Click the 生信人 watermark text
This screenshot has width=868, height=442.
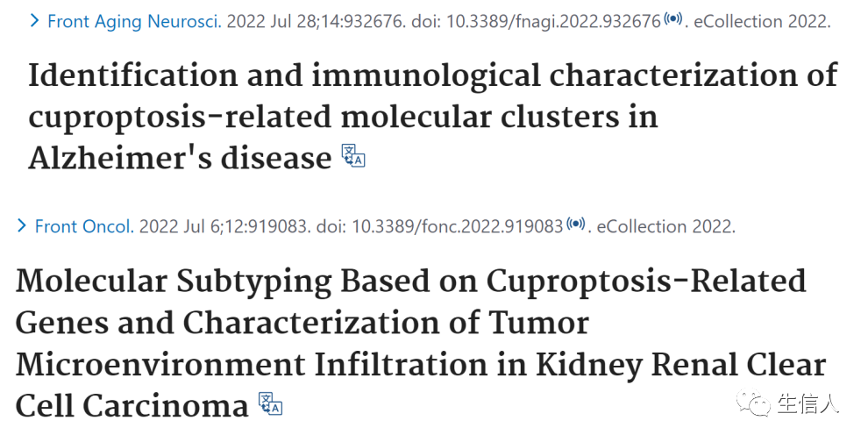click(808, 403)
